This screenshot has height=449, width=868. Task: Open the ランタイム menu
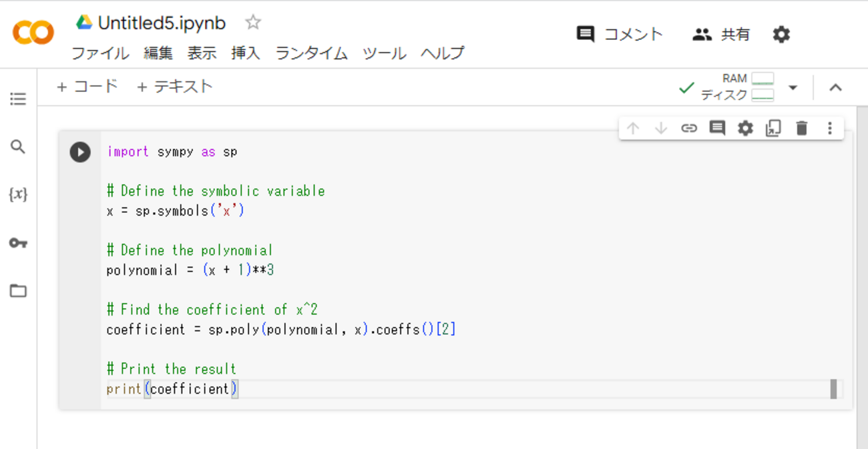coord(310,53)
